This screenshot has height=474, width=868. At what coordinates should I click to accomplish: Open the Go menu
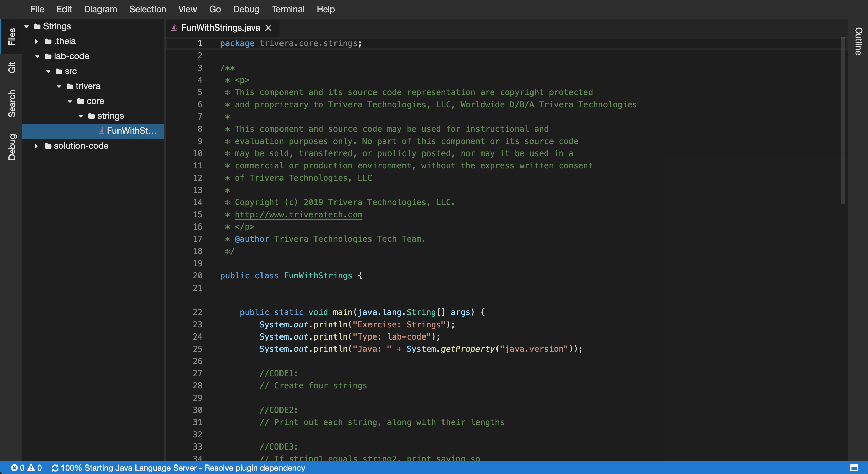coord(215,9)
